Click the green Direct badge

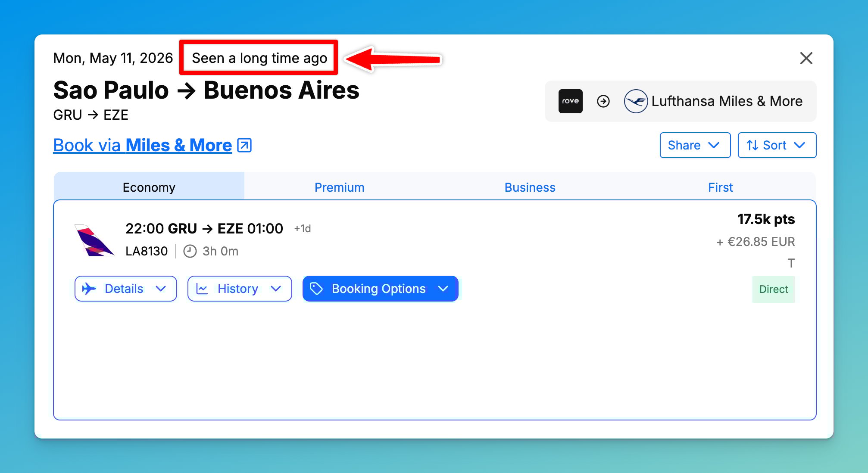click(773, 289)
